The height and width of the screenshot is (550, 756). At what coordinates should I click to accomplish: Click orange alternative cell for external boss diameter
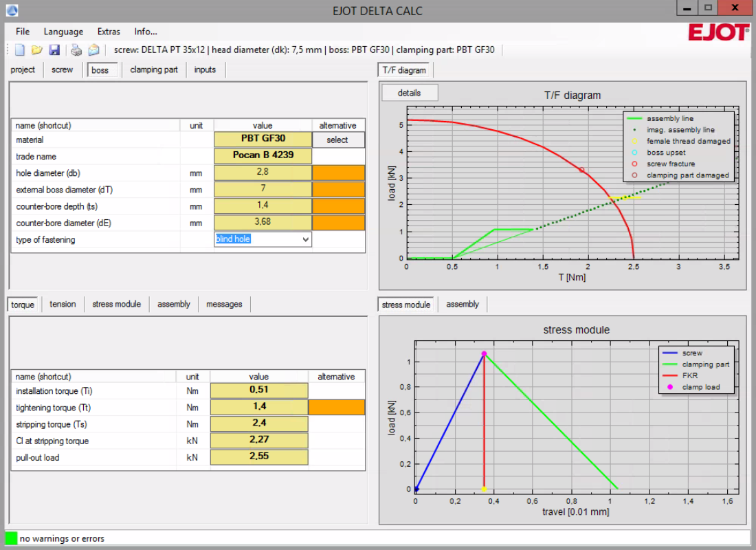(x=338, y=190)
